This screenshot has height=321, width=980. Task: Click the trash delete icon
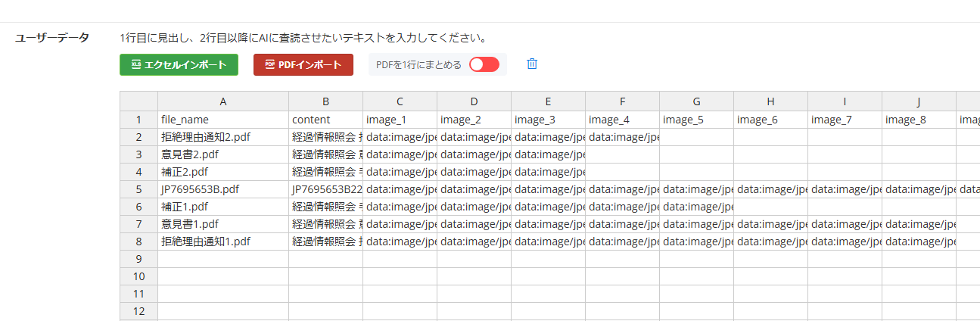point(532,64)
